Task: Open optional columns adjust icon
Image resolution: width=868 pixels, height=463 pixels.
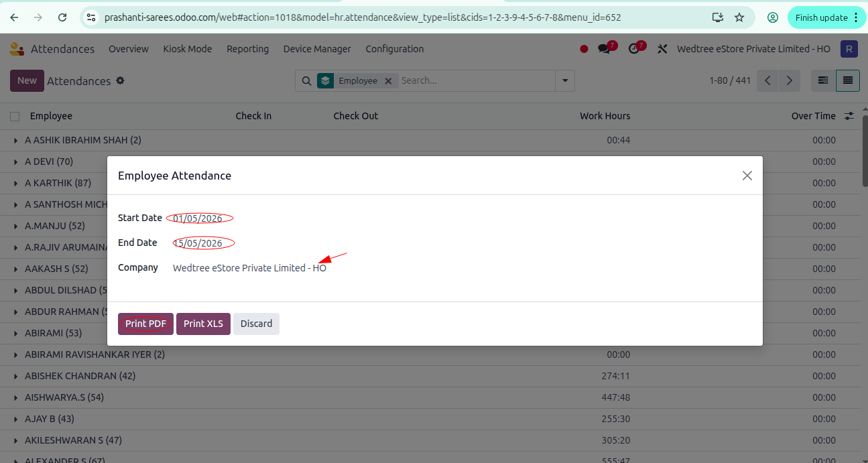Action: 849,116
